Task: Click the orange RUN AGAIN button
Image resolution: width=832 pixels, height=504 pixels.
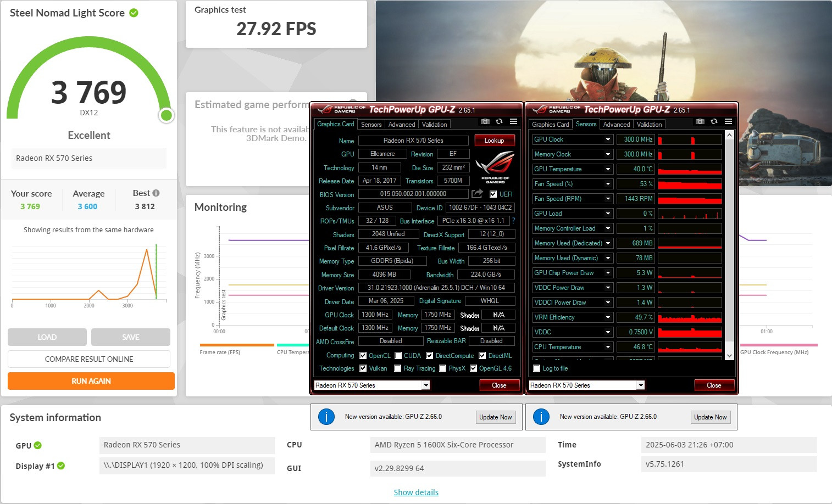Action: tap(91, 381)
